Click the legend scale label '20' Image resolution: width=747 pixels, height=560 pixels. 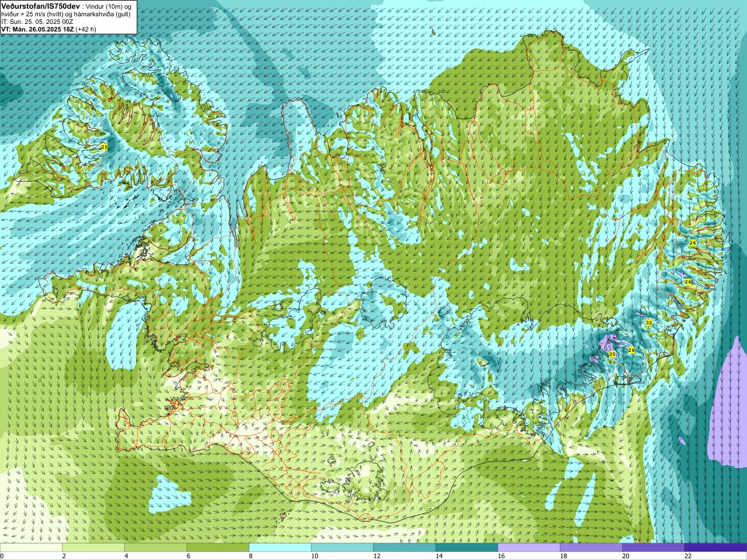click(626, 556)
